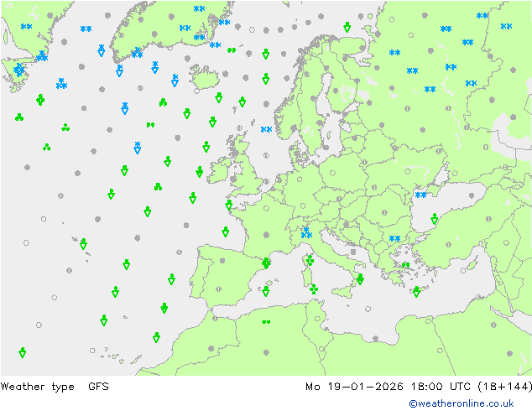Click the 'Weather type' caption label
Viewport: 532px width, 411px height.
click(37, 387)
